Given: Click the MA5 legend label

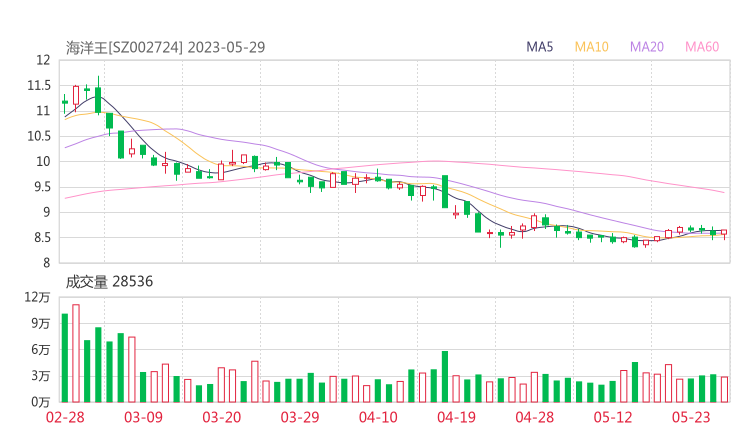Looking at the screenshot, I should point(539,47).
